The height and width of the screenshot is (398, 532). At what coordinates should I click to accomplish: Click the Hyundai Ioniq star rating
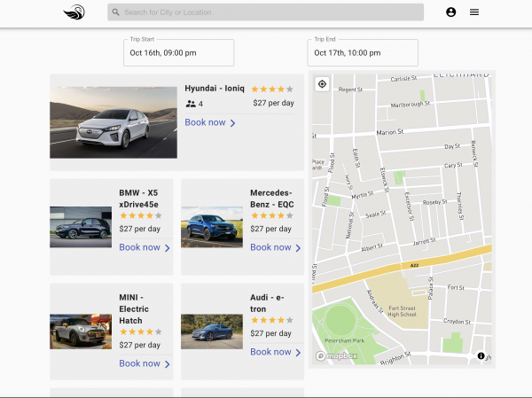coord(272,90)
